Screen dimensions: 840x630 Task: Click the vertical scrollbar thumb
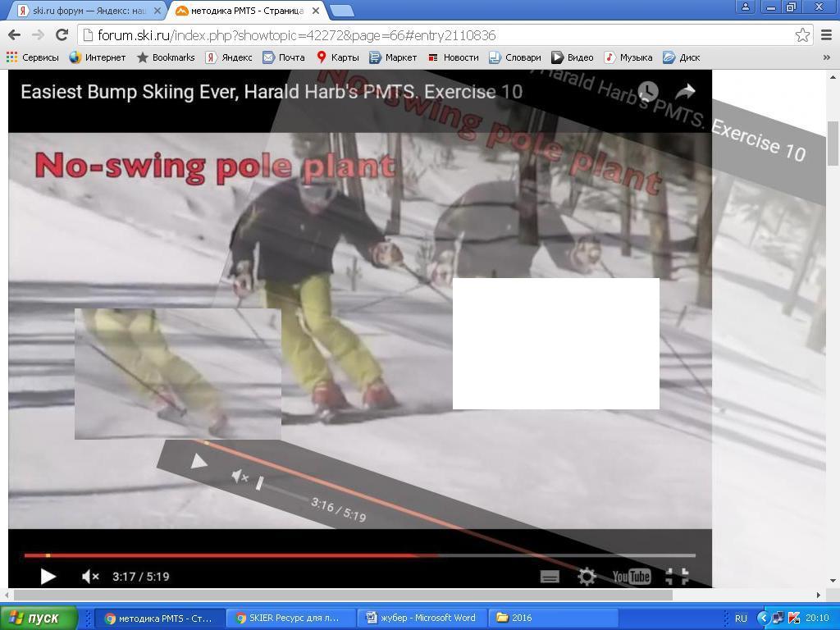tap(833, 144)
